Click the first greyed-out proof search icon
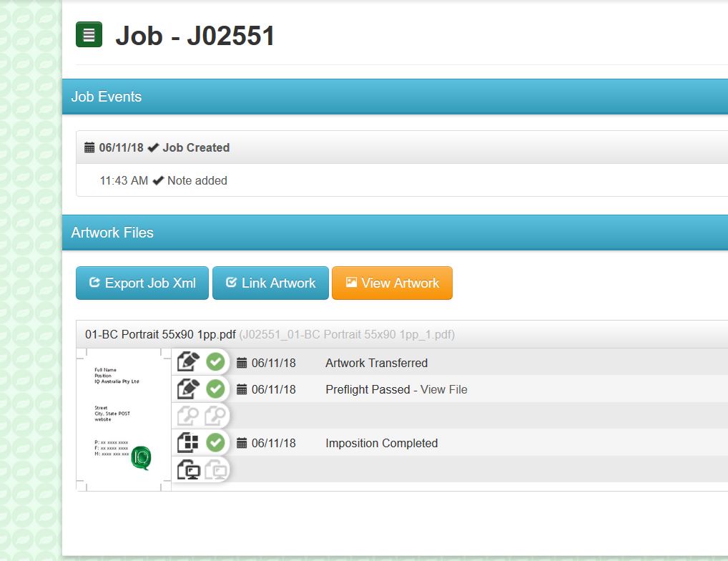This screenshot has height=561, width=728. pyautogui.click(x=188, y=416)
